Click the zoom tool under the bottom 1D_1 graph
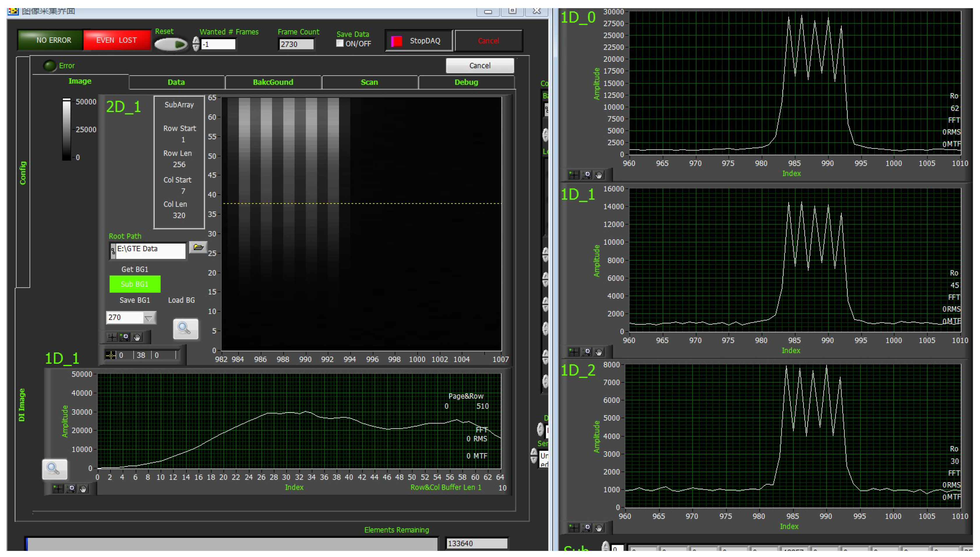This screenshot has width=980, height=557. click(x=70, y=489)
